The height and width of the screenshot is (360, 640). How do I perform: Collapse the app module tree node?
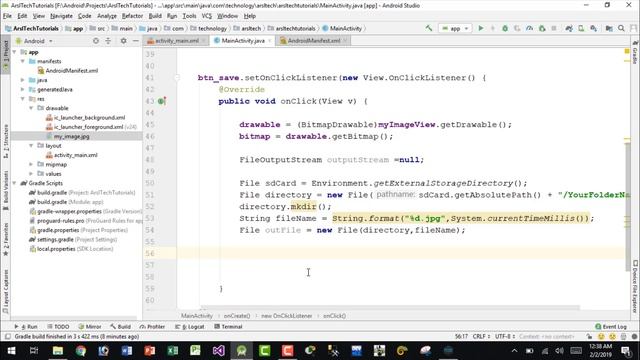click(x=15, y=52)
